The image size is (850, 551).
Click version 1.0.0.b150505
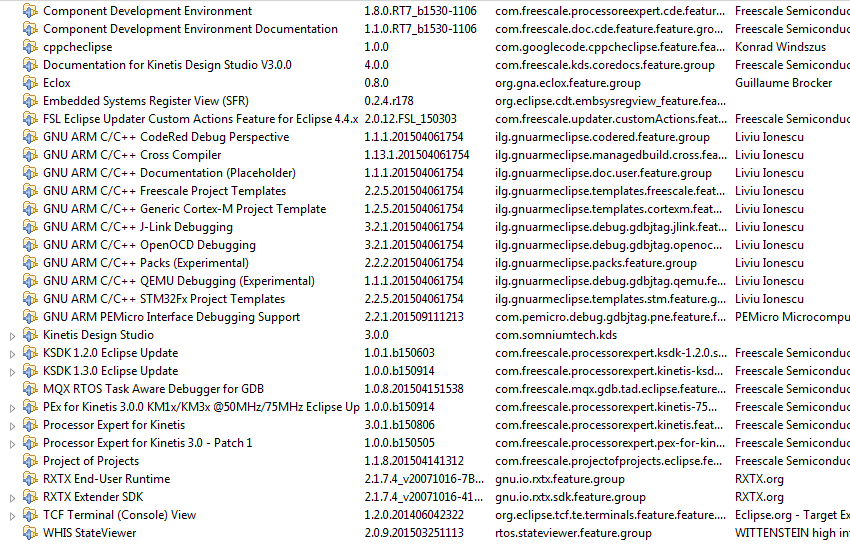[x=400, y=443]
